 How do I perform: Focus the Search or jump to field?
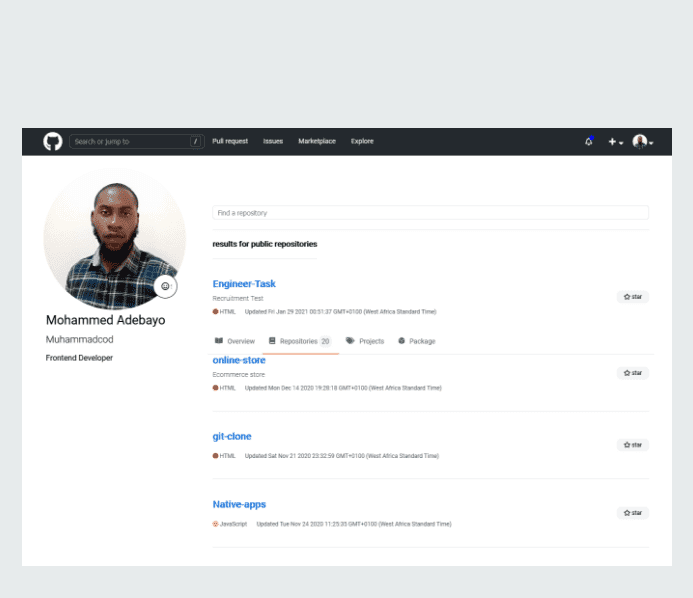pos(137,141)
